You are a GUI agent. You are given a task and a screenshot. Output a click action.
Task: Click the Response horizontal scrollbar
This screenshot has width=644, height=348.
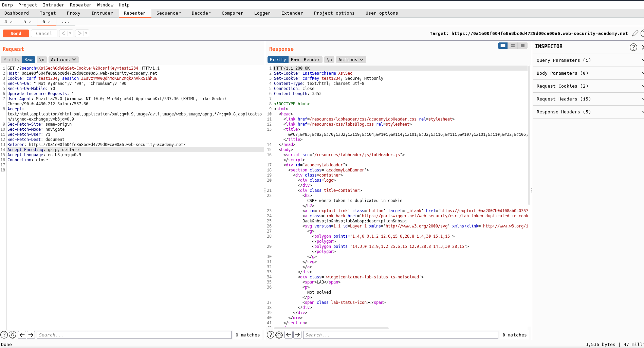click(x=331, y=328)
